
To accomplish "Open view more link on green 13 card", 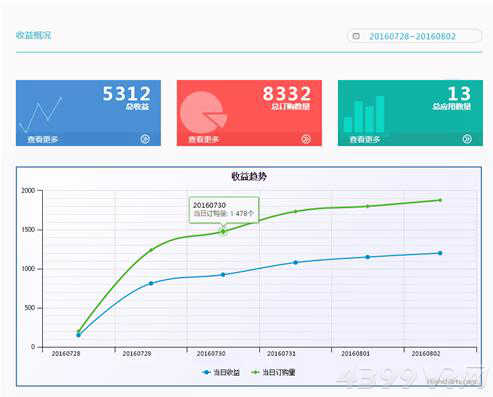I will click(x=365, y=139).
